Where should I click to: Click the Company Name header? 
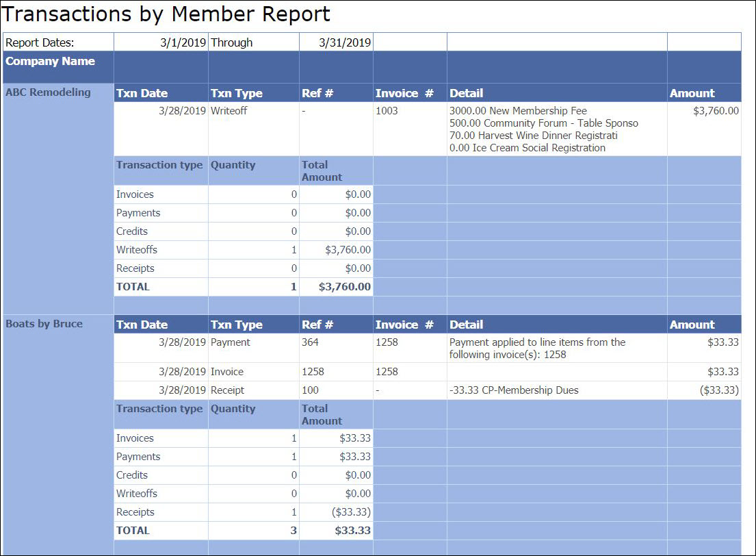click(50, 61)
